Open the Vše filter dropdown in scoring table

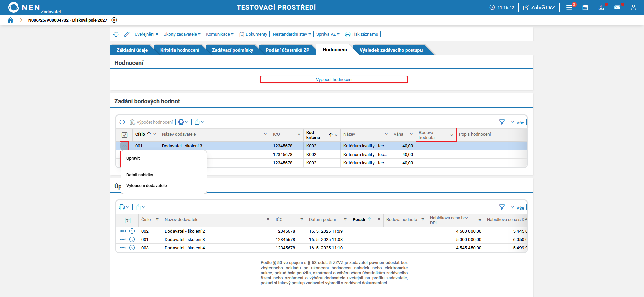click(517, 123)
